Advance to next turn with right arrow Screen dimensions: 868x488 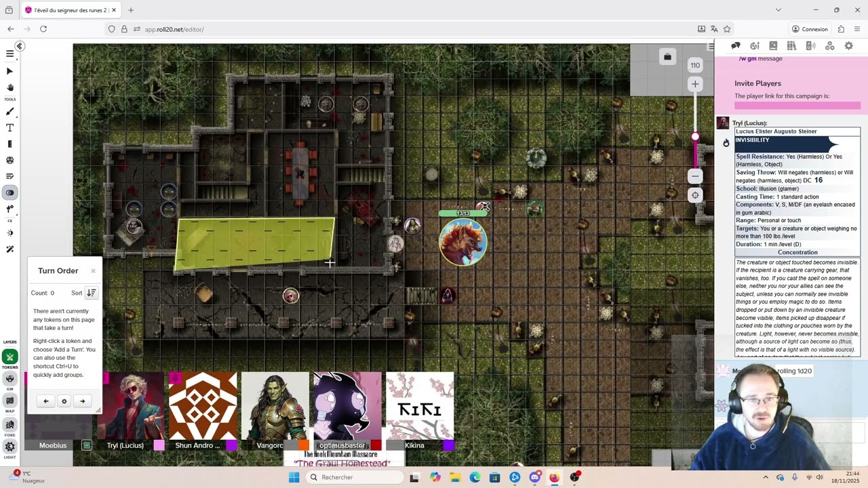[x=83, y=401]
